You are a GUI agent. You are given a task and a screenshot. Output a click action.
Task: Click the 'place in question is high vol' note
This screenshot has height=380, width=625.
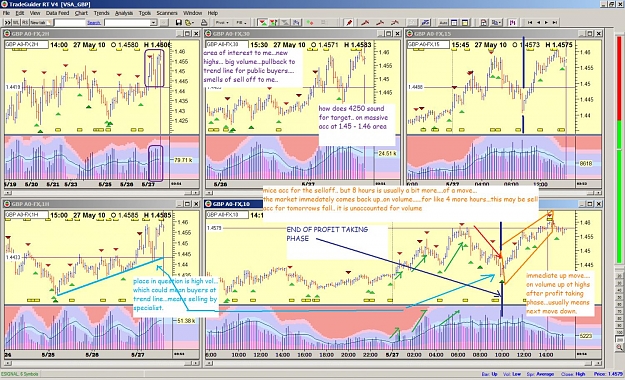point(175,294)
